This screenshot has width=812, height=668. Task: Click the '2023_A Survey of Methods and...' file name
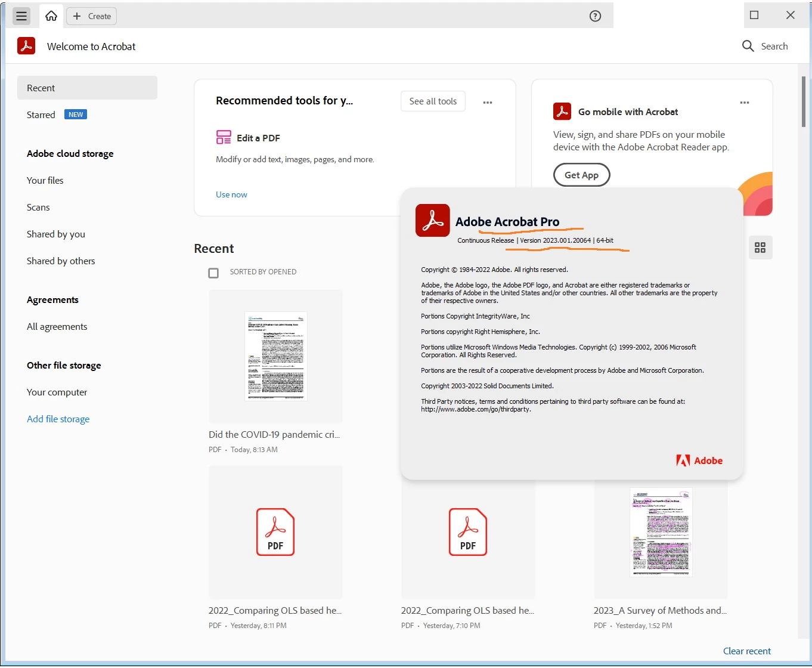(660, 610)
